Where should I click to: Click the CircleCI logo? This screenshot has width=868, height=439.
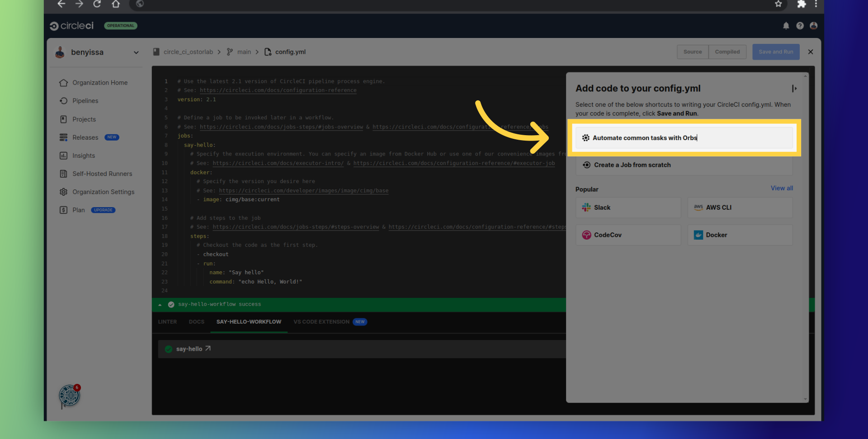point(71,26)
